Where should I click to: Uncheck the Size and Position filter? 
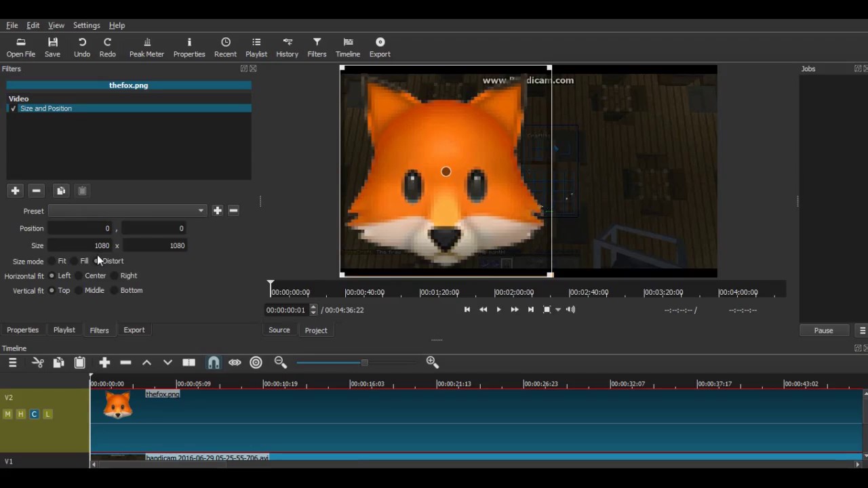coord(13,108)
